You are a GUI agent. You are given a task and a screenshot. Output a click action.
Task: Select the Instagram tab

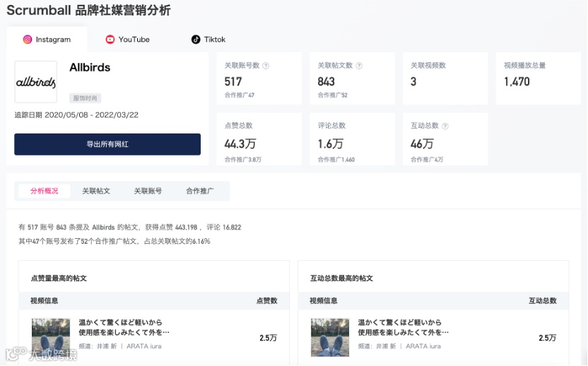(47, 40)
